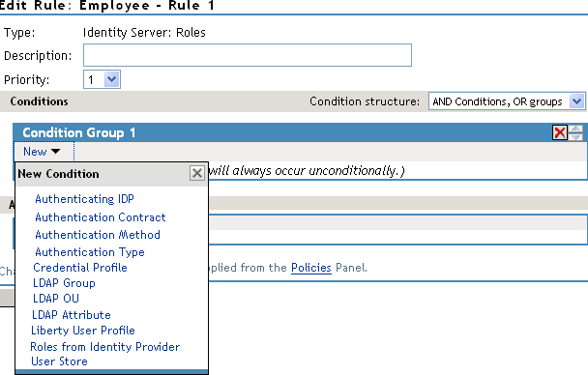This screenshot has width=588, height=375.
Task: Select Liberty User Profile condition
Action: pos(83,331)
